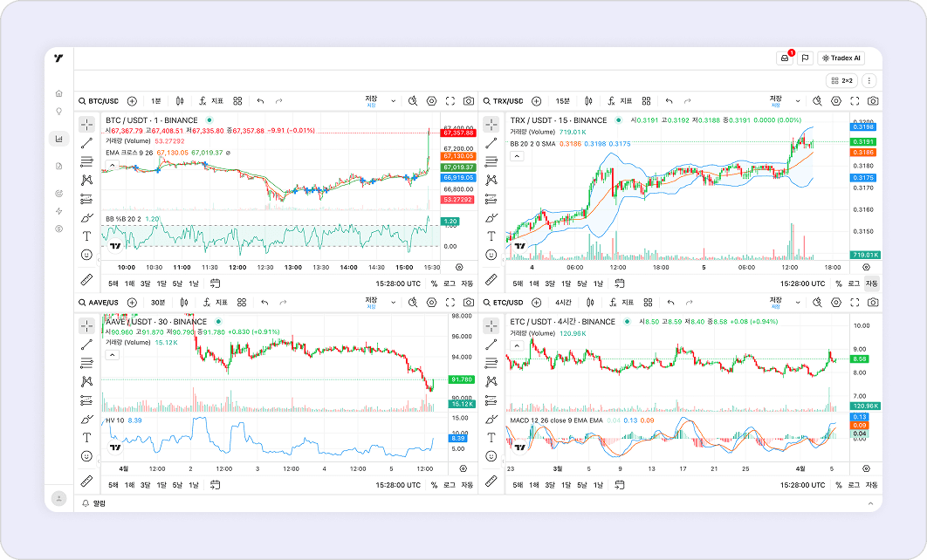This screenshot has width=927, height=560.
Task: Select the 3달 range under BTC chart
Action: pyautogui.click(x=145, y=283)
